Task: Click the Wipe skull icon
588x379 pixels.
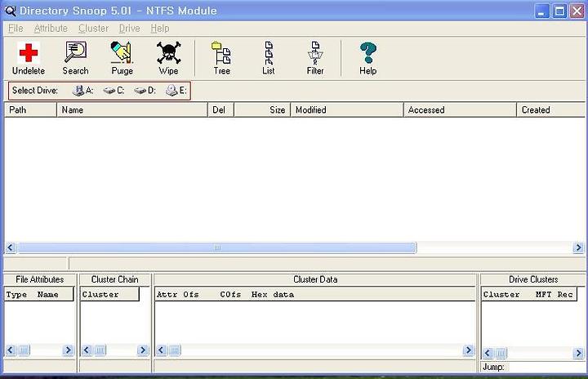Action: (168, 52)
